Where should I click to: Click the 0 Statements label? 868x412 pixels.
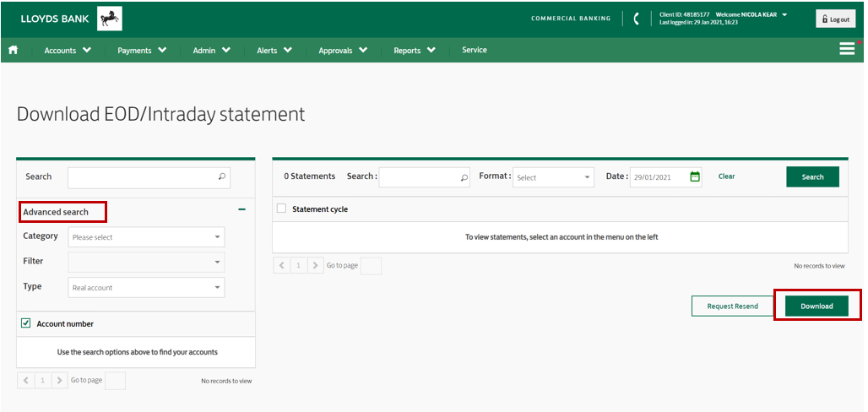(309, 176)
